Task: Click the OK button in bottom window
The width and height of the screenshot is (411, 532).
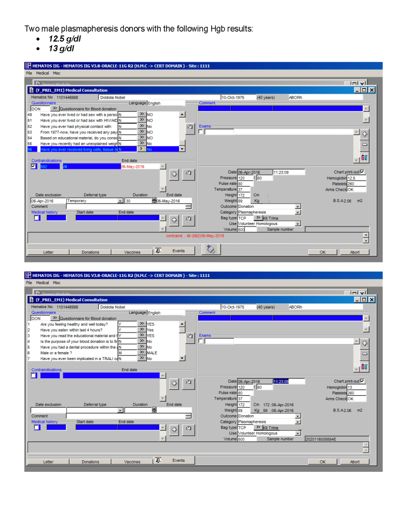Action: (x=322, y=461)
